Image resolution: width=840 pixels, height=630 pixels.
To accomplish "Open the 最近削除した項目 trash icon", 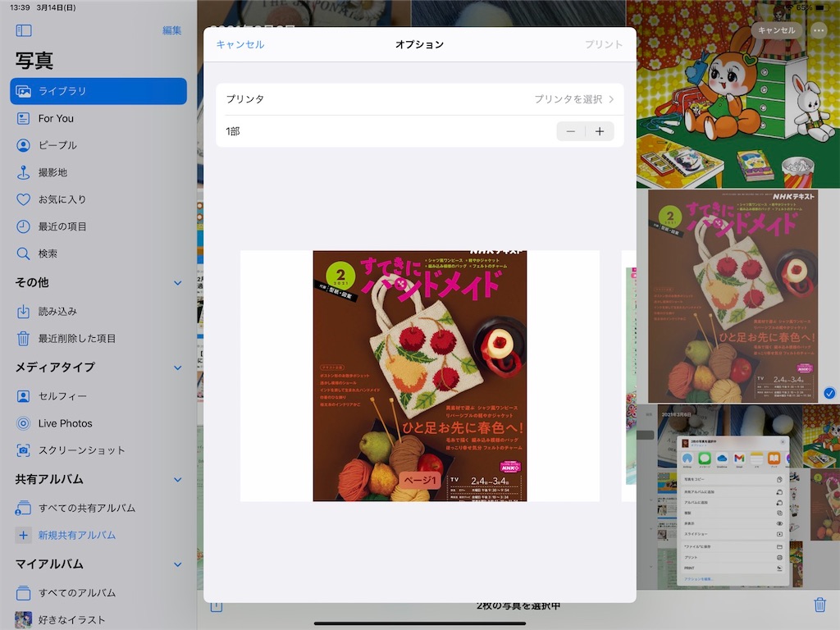I will [23, 339].
